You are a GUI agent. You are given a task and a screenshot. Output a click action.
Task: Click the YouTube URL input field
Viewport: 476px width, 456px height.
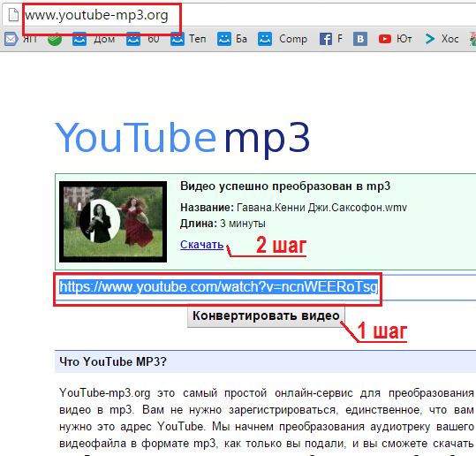[265, 287]
